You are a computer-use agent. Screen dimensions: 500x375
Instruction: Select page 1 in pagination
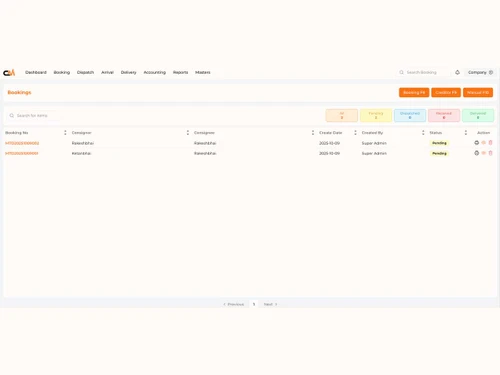(x=254, y=304)
